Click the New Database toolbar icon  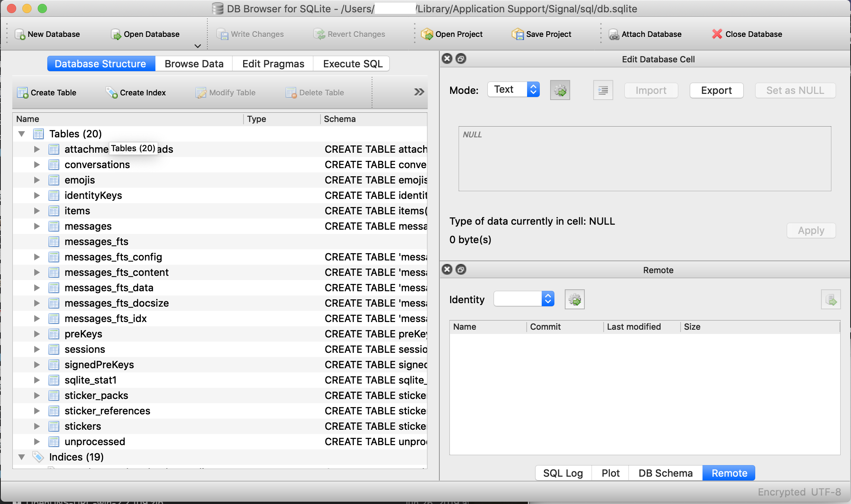tap(20, 34)
